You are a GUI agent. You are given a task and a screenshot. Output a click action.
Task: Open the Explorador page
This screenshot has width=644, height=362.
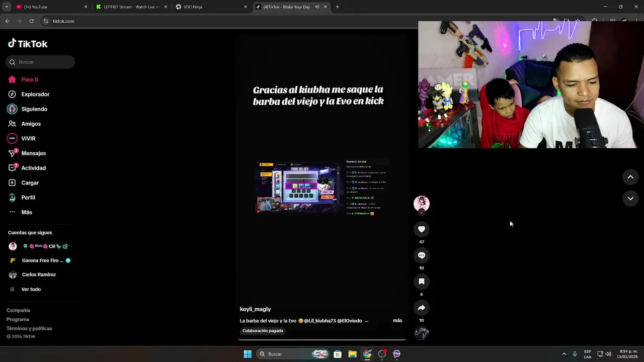pos(29,94)
